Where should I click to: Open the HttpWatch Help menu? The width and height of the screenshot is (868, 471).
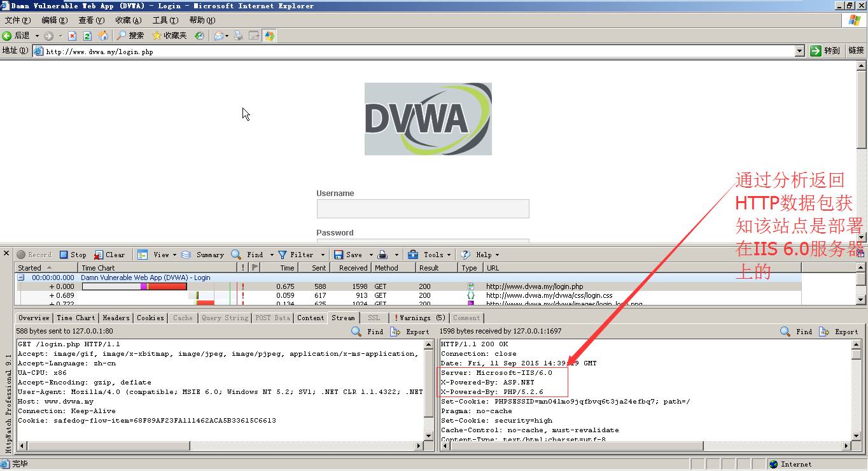pyautogui.click(x=480, y=255)
